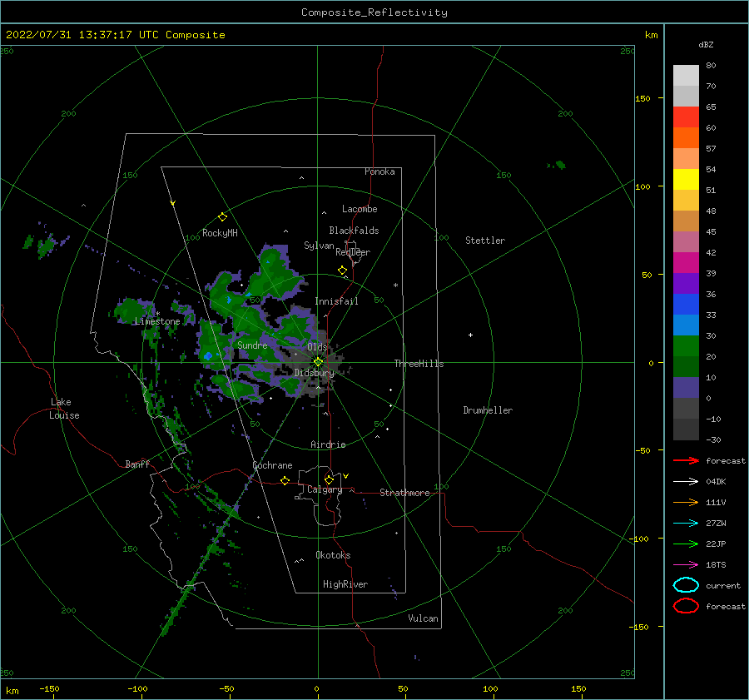Select the bright green 20-30 dBZ swatch
Screen dimensions: 749x700
(x=686, y=346)
